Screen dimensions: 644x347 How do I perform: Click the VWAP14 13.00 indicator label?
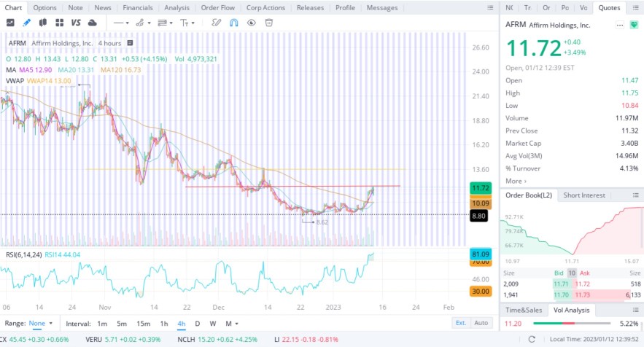click(x=49, y=81)
